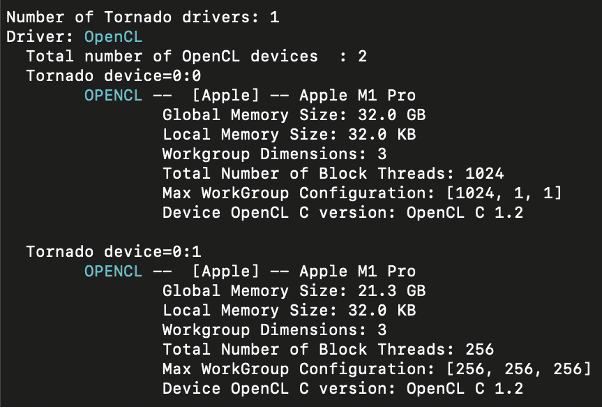Click the second cyan OPENCL label
Screen dimensions: 602x408
click(x=113, y=271)
